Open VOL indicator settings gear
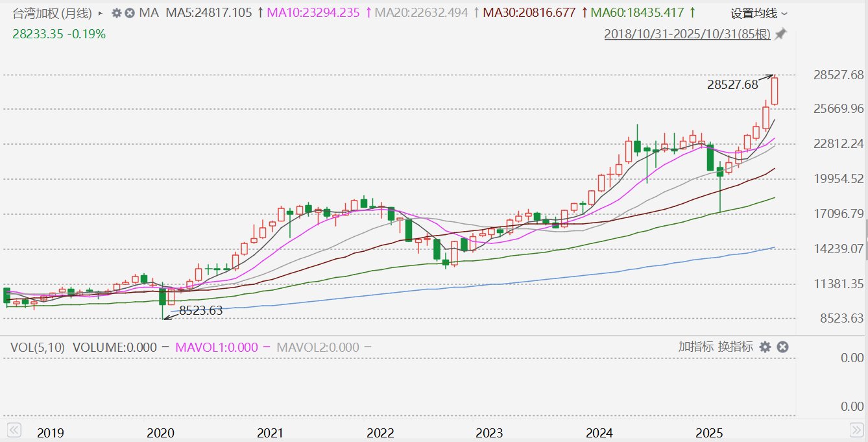This screenshot has width=868, height=442. (765, 347)
